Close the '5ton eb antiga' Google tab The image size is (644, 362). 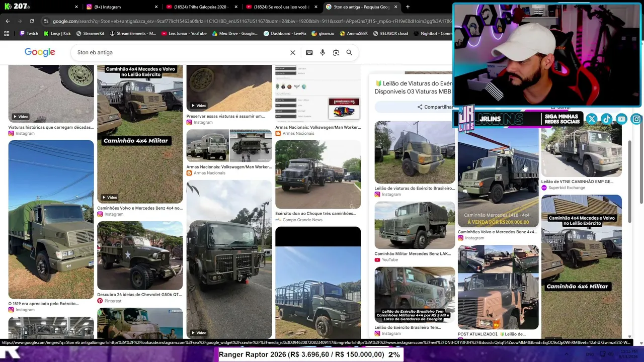tap(395, 7)
